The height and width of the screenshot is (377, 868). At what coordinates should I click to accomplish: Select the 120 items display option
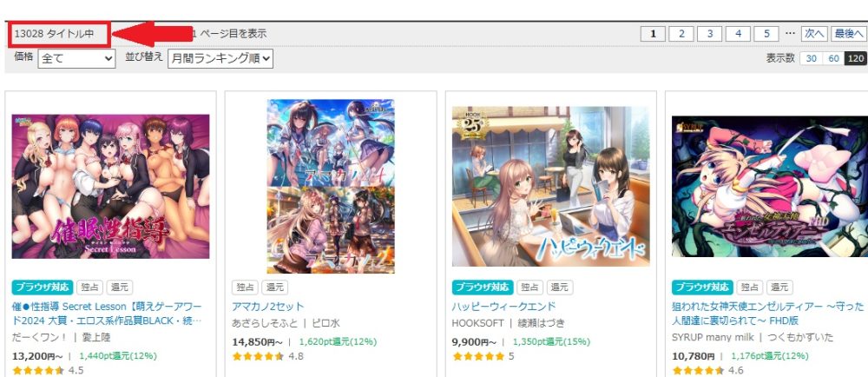coord(856,59)
